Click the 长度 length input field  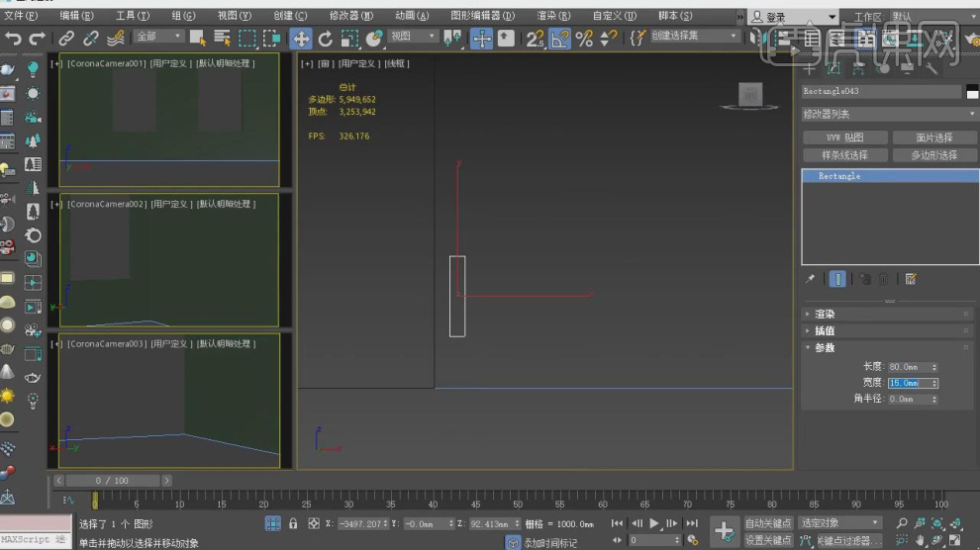(x=906, y=366)
